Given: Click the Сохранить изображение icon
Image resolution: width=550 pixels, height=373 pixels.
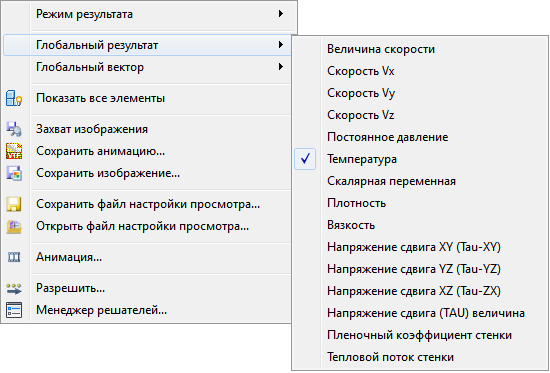Looking at the screenshot, I should tap(14, 173).
